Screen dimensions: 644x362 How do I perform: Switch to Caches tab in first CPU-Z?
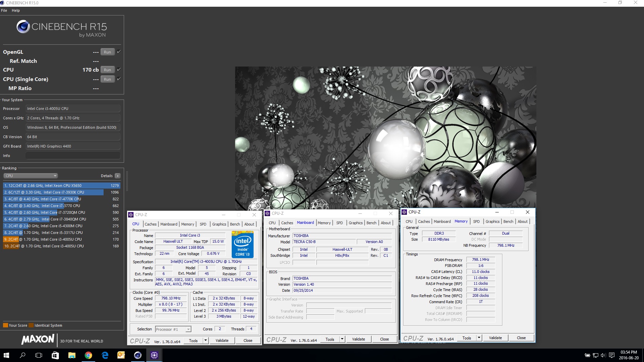click(151, 224)
